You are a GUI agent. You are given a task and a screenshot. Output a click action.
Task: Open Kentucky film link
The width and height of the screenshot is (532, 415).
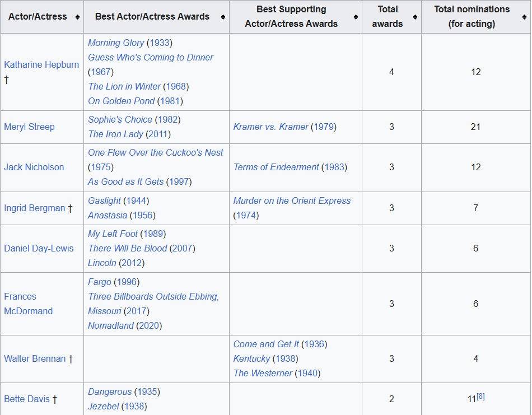[251, 358]
